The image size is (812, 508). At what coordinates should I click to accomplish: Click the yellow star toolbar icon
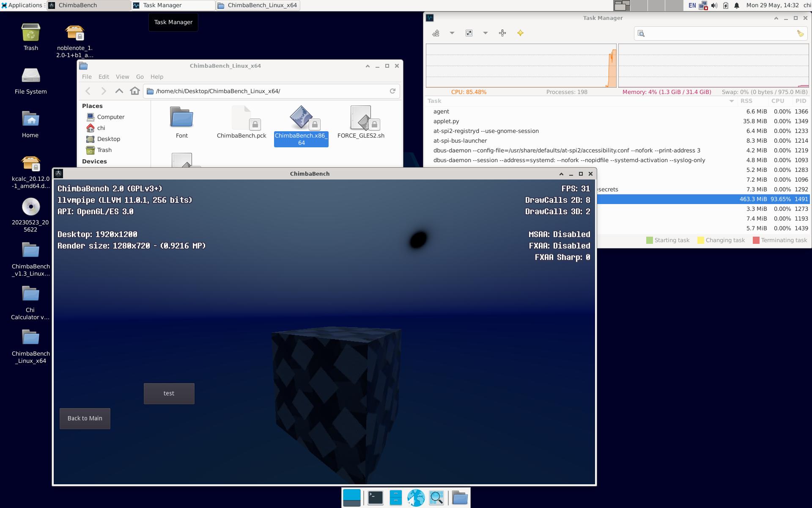point(520,33)
